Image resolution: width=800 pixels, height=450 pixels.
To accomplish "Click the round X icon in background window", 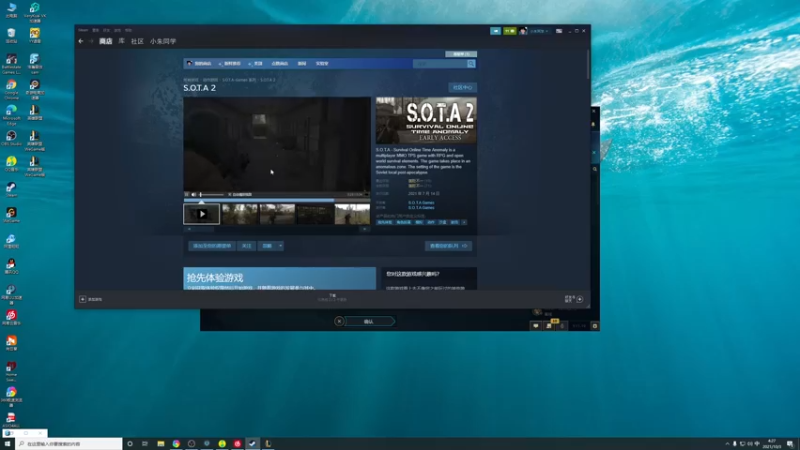I will pos(339,321).
